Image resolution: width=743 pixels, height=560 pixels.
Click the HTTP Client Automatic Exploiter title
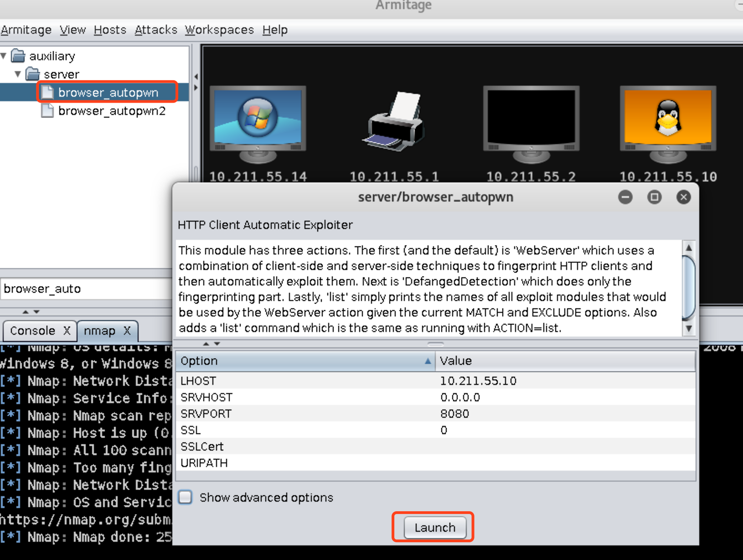[x=265, y=225]
